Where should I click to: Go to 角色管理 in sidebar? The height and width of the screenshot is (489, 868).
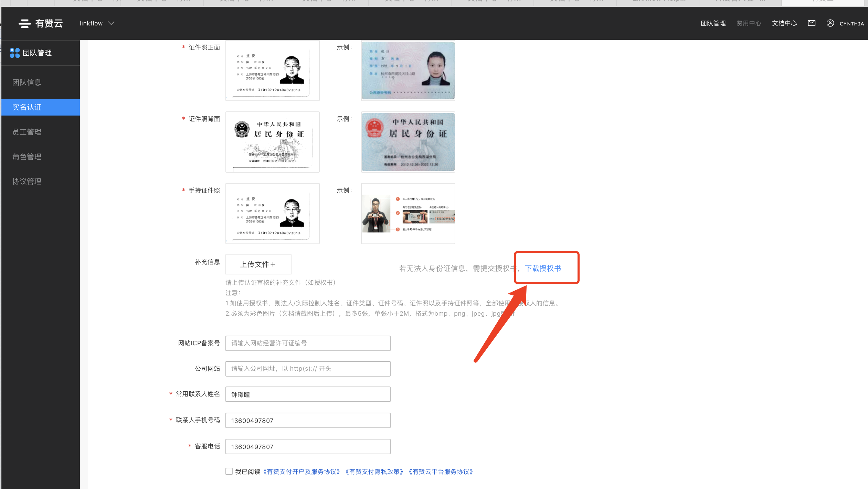click(27, 157)
